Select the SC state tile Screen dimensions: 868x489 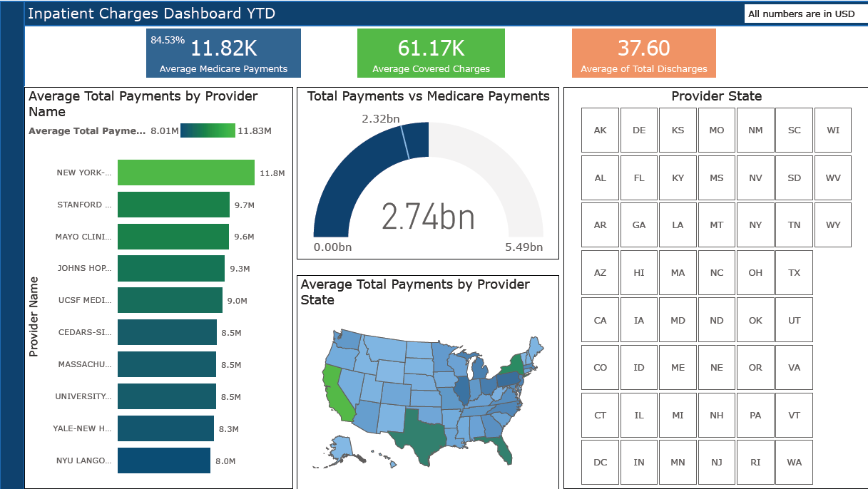click(794, 130)
